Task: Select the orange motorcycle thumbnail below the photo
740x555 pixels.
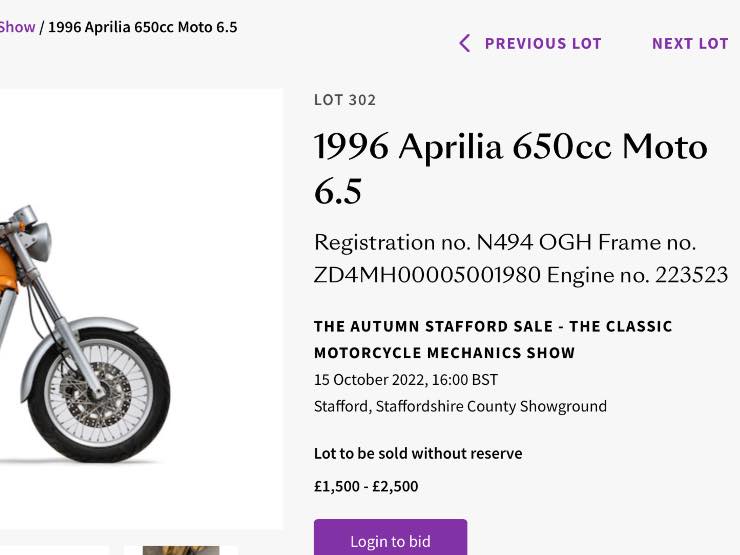Action: click(181, 550)
